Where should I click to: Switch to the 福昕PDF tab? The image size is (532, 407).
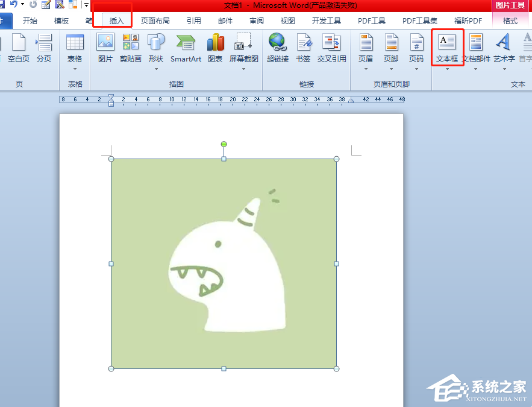point(468,21)
